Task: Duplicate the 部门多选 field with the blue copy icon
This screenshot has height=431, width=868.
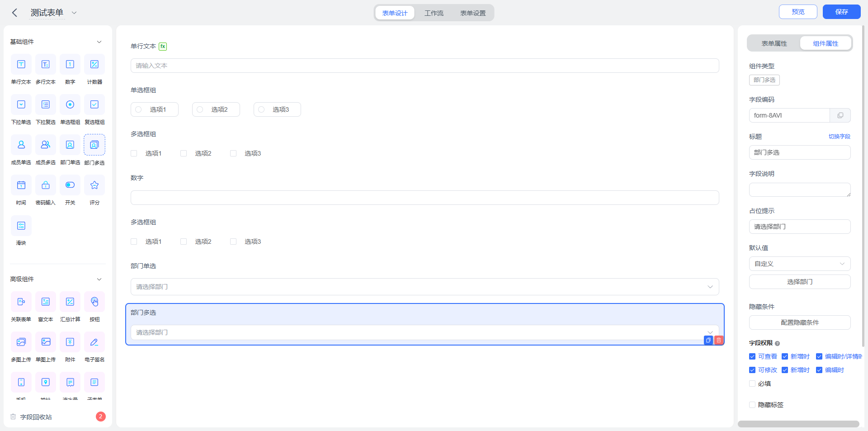Action: click(708, 340)
